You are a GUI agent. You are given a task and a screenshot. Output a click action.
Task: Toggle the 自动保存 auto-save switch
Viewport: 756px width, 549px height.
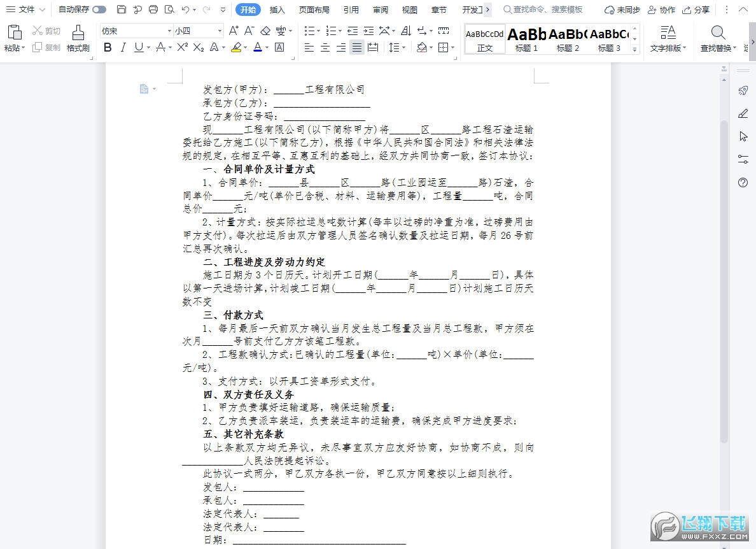99,10
